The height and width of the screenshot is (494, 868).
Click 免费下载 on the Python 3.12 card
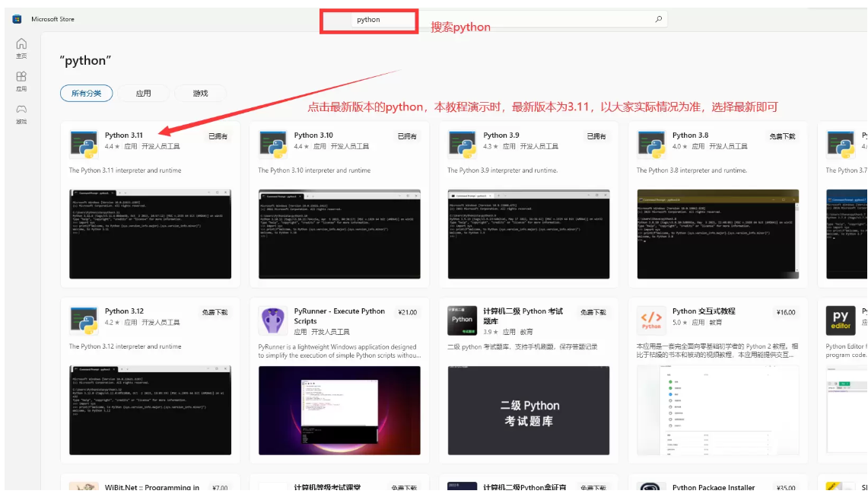click(215, 312)
